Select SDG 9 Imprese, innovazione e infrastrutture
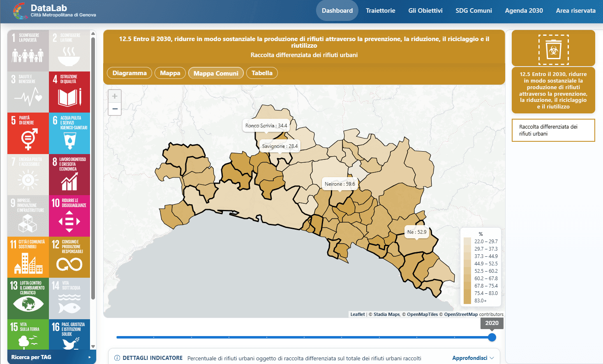The height and width of the screenshot is (364, 603). pos(28,216)
